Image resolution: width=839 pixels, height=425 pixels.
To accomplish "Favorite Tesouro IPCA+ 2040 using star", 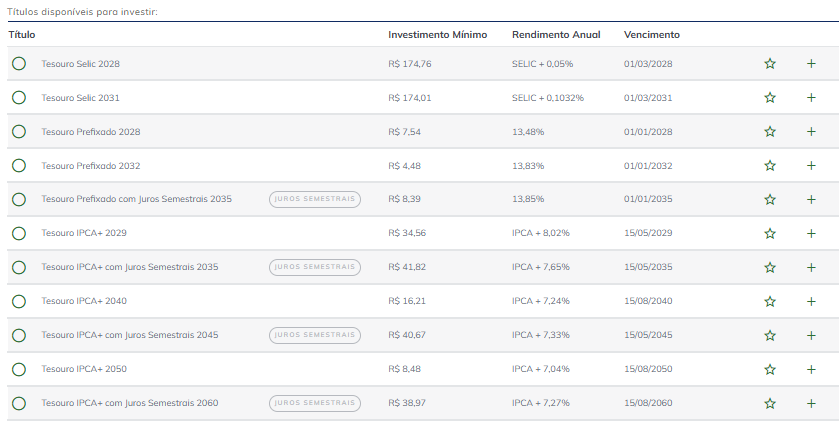I will tap(770, 302).
